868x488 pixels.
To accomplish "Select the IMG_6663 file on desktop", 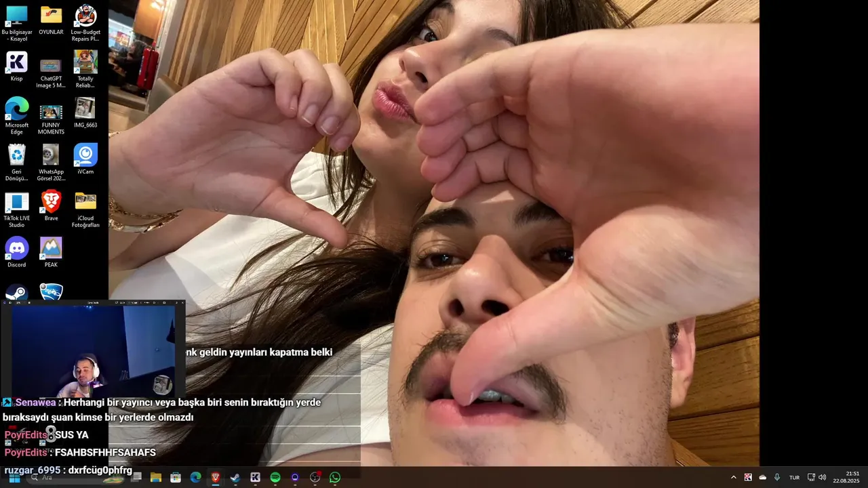I will coord(85,113).
